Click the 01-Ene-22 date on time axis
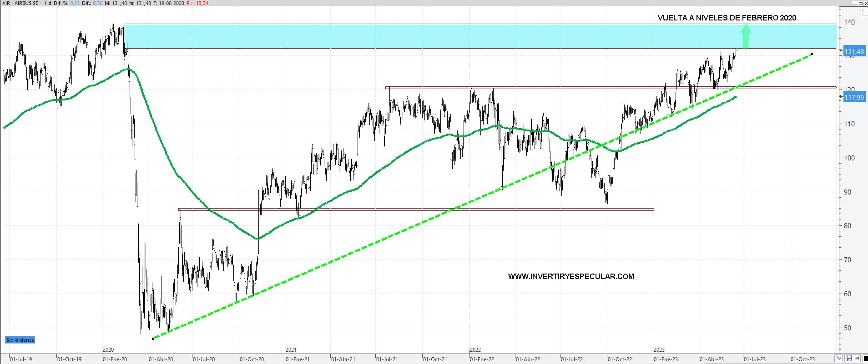This screenshot has width=868, height=364. tap(482, 359)
